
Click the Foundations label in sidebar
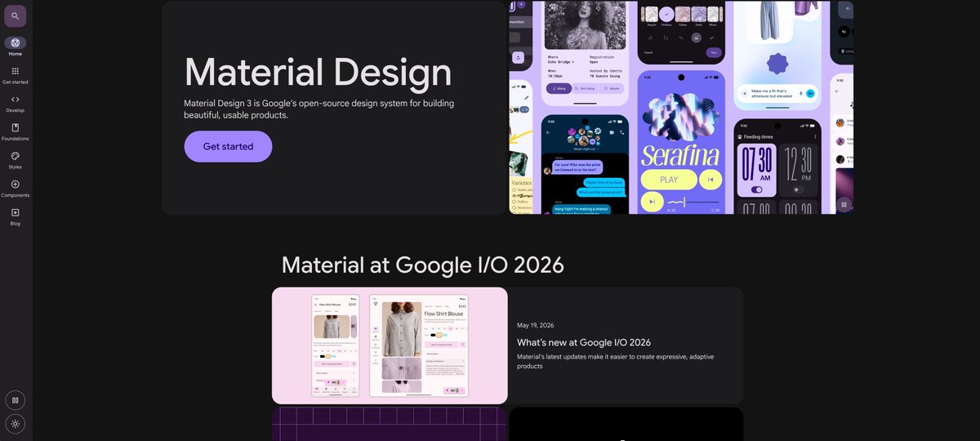[x=15, y=139]
